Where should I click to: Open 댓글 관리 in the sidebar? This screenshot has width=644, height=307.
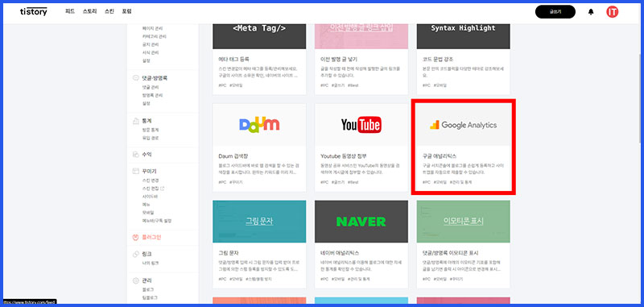[151, 87]
